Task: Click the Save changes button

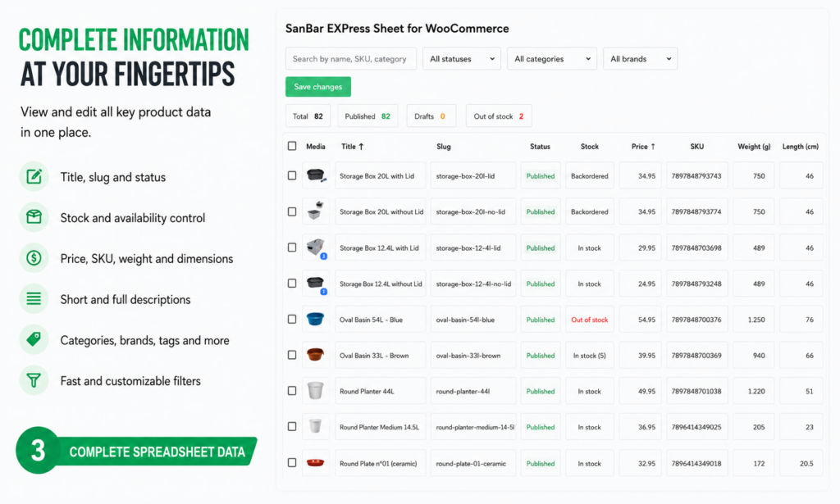Action: point(318,87)
